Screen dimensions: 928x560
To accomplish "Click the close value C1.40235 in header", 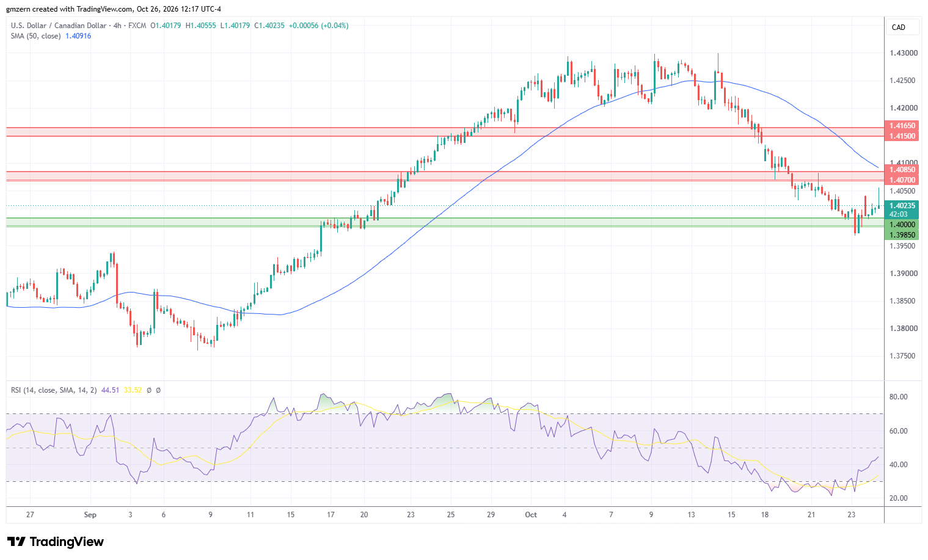I will pyautogui.click(x=269, y=26).
